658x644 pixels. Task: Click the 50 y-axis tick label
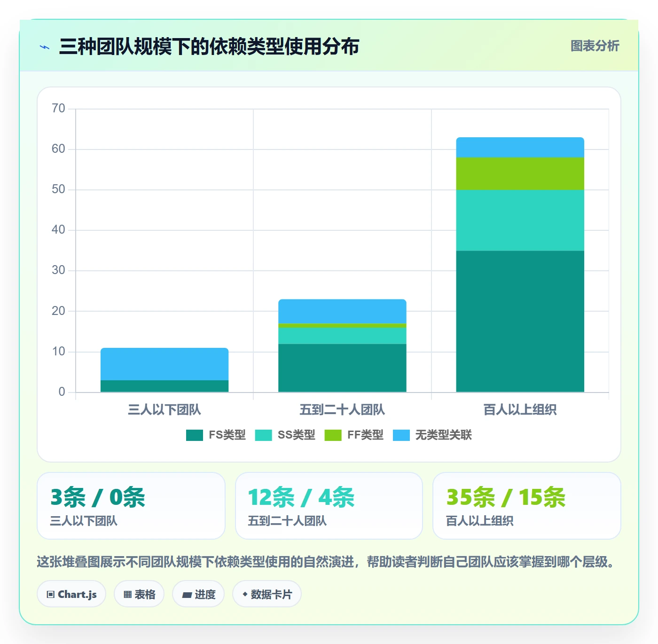point(59,189)
